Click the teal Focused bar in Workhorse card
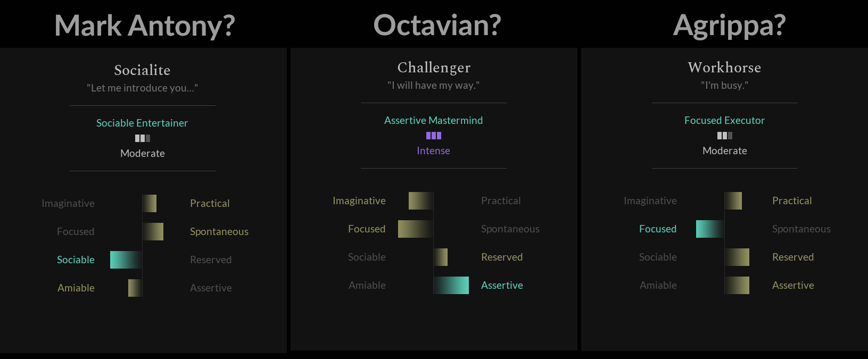868x359 pixels. [x=710, y=229]
